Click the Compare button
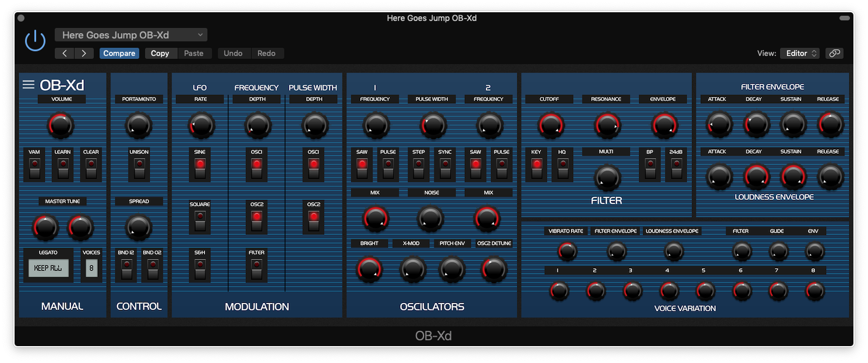This screenshot has height=363, width=868. 119,53
